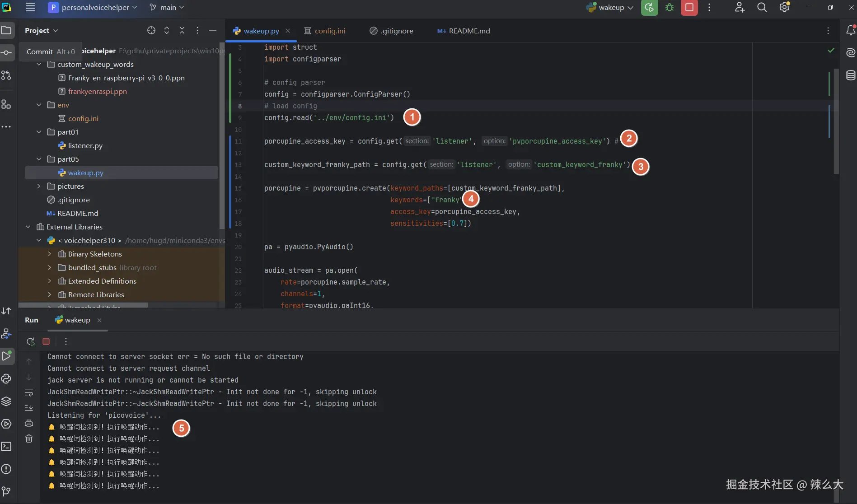
Task: Collapse the custom_wakeup_words folder
Action: click(x=39, y=65)
